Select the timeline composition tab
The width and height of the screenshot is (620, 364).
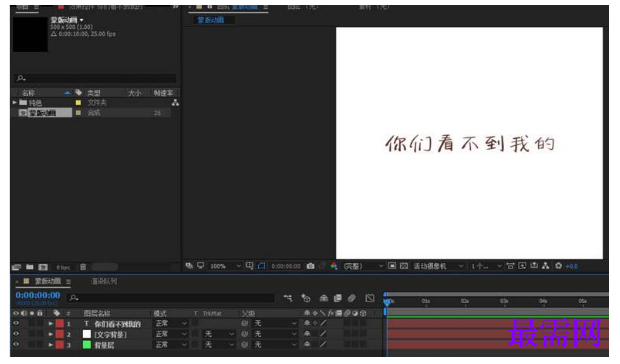coord(47,281)
